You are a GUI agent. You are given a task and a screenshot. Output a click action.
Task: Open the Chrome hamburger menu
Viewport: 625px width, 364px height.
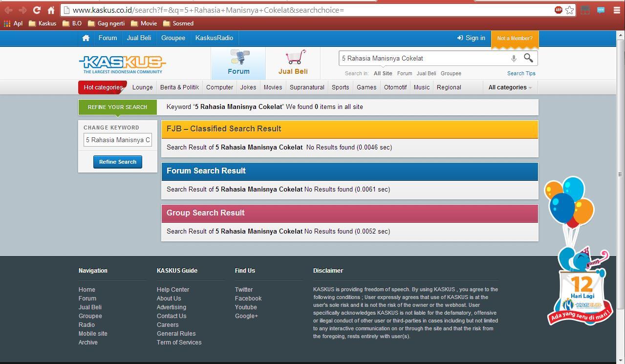pyautogui.click(x=617, y=10)
